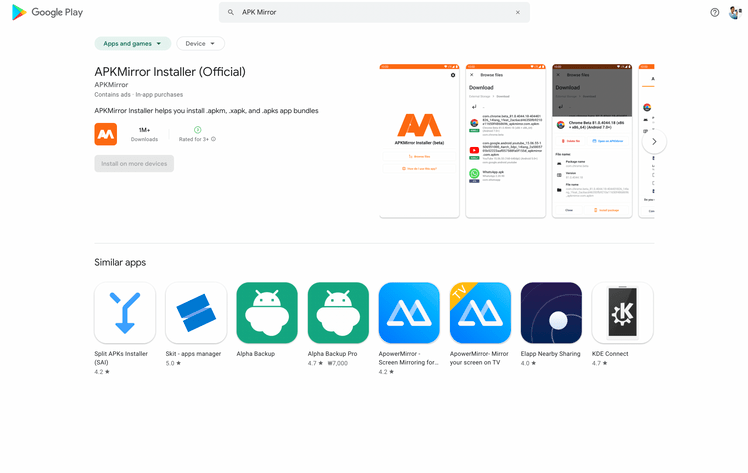
Task: Show the Rated for 3+ info
Action: click(x=213, y=139)
